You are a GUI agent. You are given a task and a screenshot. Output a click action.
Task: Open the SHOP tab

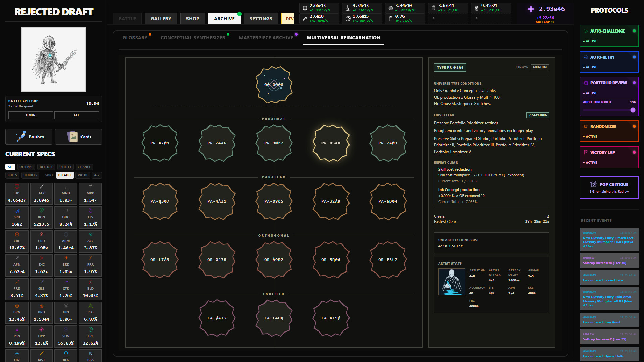tap(193, 19)
